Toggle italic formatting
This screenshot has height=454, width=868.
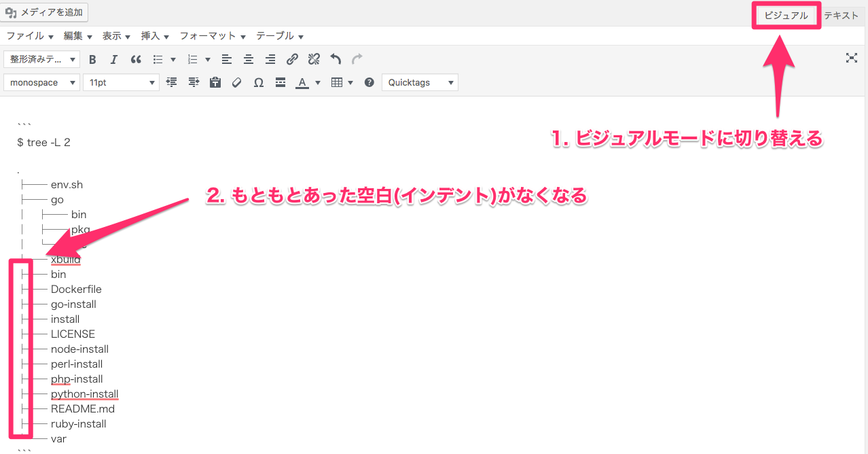[114, 59]
